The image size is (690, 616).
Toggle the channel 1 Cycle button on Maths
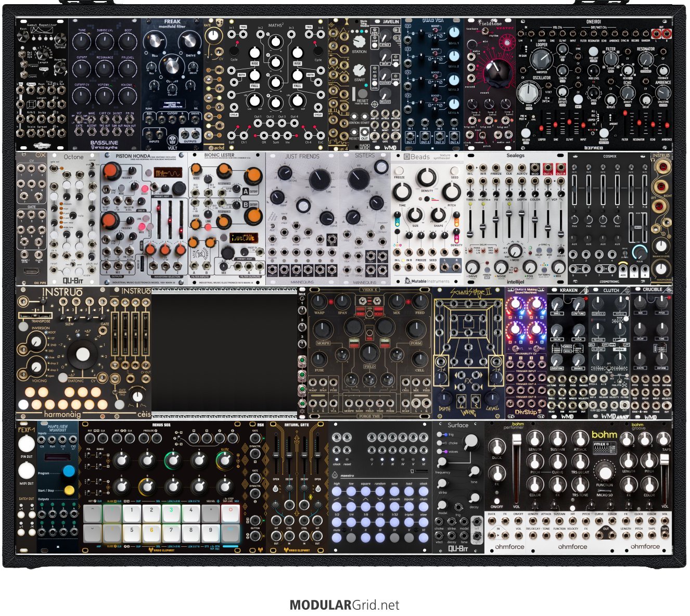click(x=234, y=52)
